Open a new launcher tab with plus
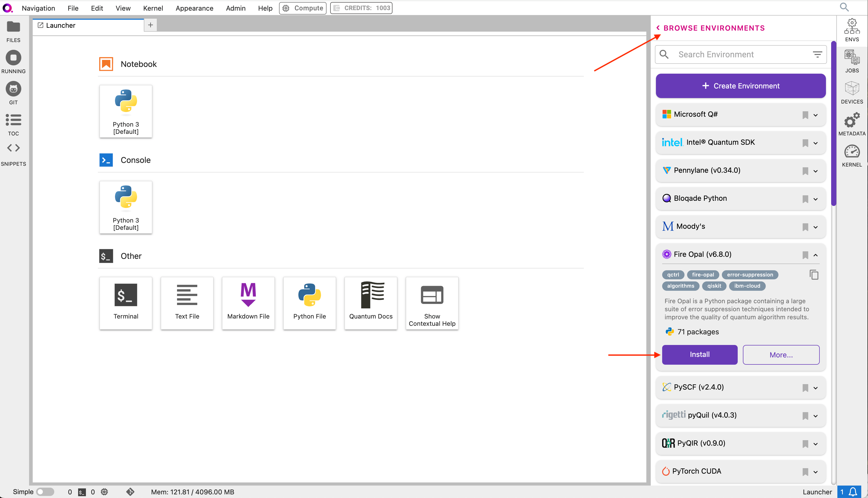The image size is (868, 498). point(150,25)
